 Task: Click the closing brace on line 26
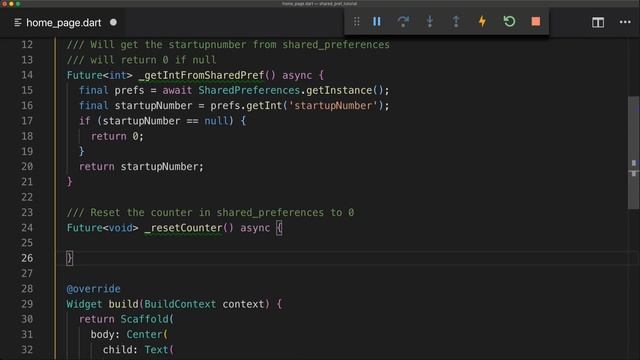point(69,258)
